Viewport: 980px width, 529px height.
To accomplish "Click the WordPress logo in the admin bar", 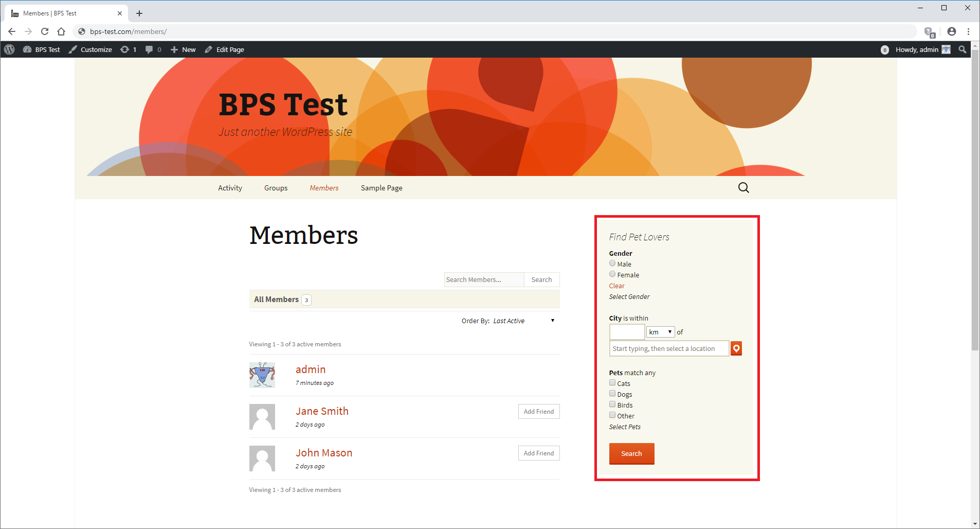I will tap(9, 49).
